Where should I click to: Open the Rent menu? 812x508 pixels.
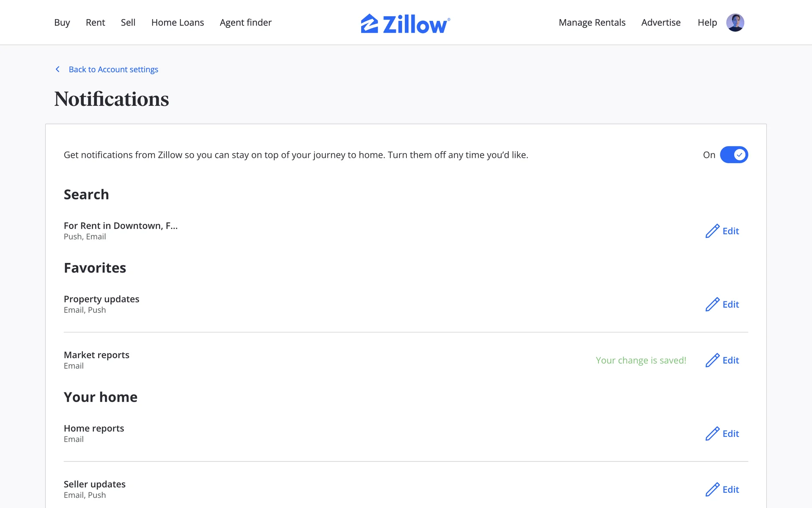pos(95,22)
